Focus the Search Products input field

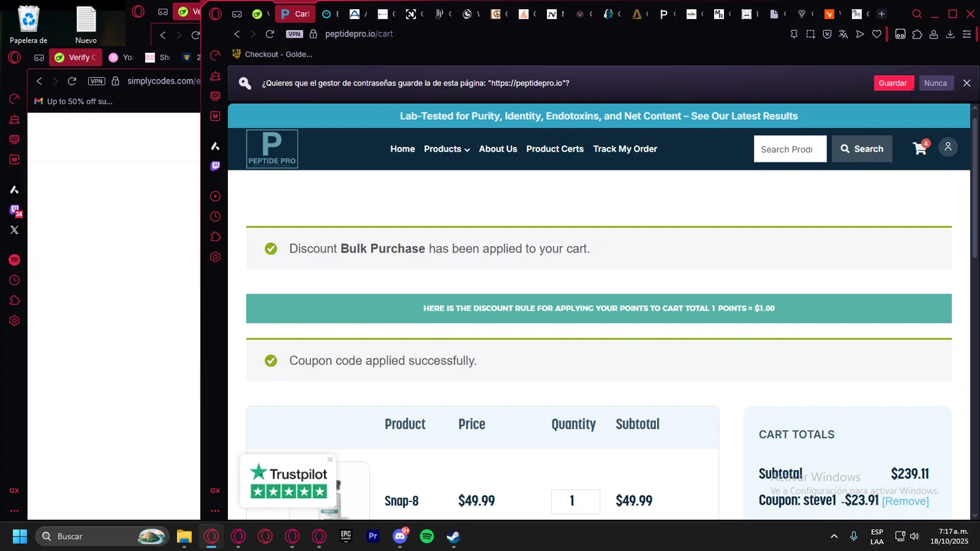pyautogui.click(x=790, y=149)
